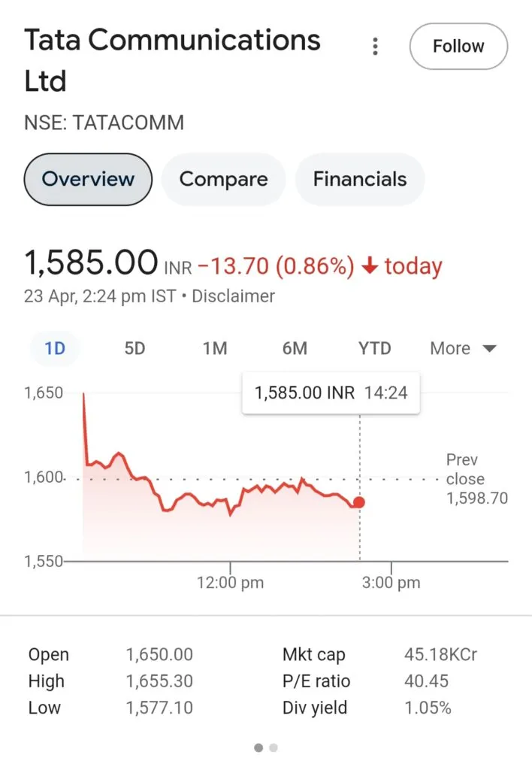Open the Financials tab
Screen dimensions: 532x770
[x=360, y=179]
